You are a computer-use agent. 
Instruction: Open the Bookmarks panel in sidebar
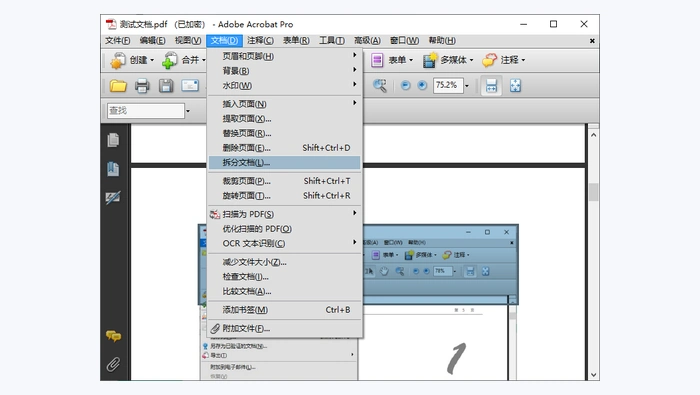tap(113, 169)
